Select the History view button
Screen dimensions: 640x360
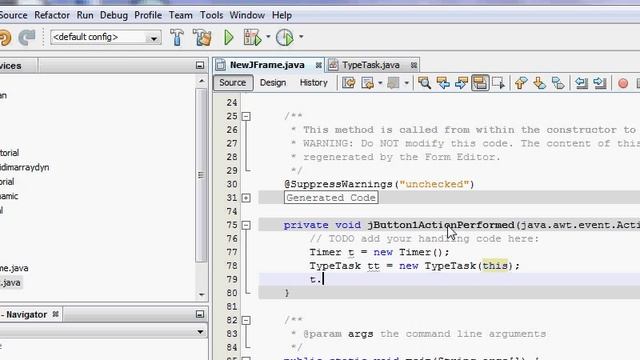(x=313, y=83)
